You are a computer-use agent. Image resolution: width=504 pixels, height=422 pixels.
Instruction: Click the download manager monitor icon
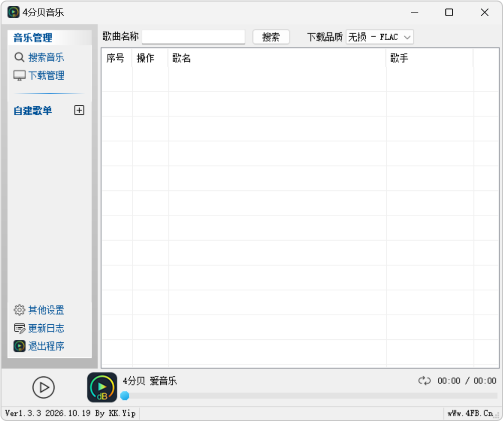tap(19, 76)
